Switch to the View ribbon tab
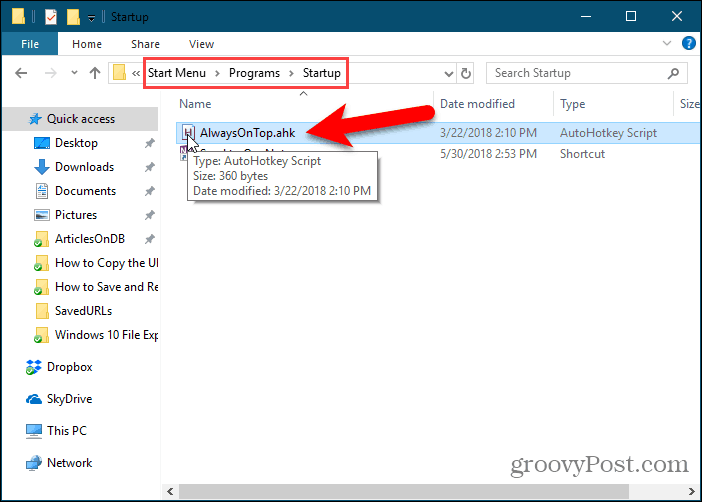Screen dimensions: 702x502 [201, 44]
